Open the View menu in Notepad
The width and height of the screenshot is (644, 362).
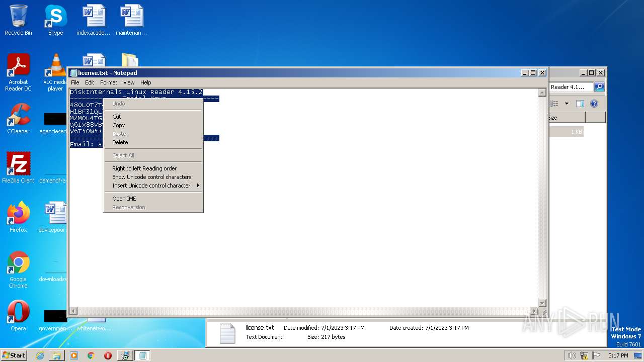[129, 82]
